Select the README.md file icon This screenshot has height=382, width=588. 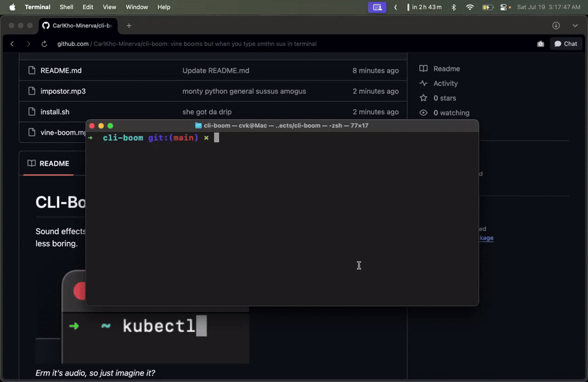(32, 70)
